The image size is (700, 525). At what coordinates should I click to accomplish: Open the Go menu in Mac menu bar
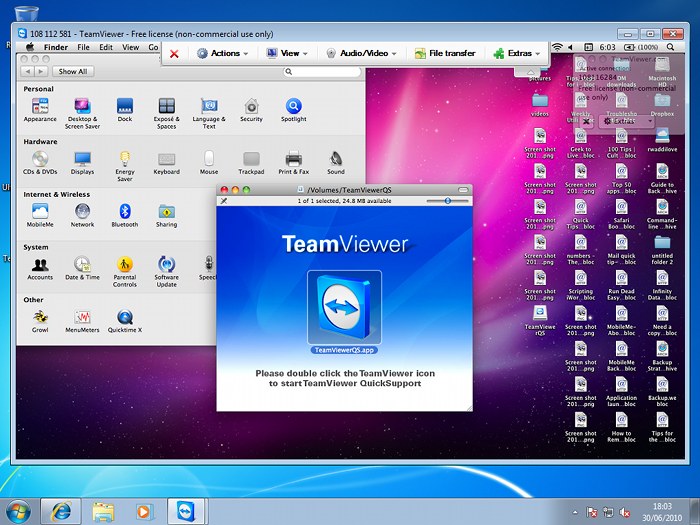point(153,47)
